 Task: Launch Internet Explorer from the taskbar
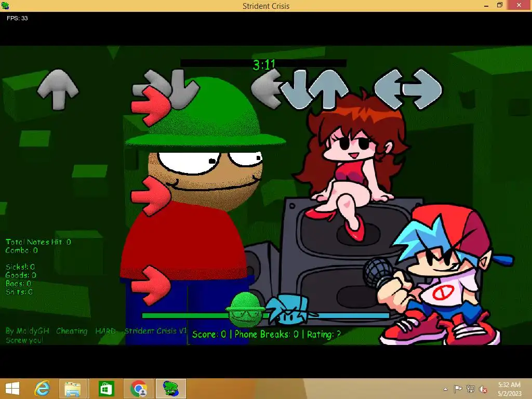point(42,389)
